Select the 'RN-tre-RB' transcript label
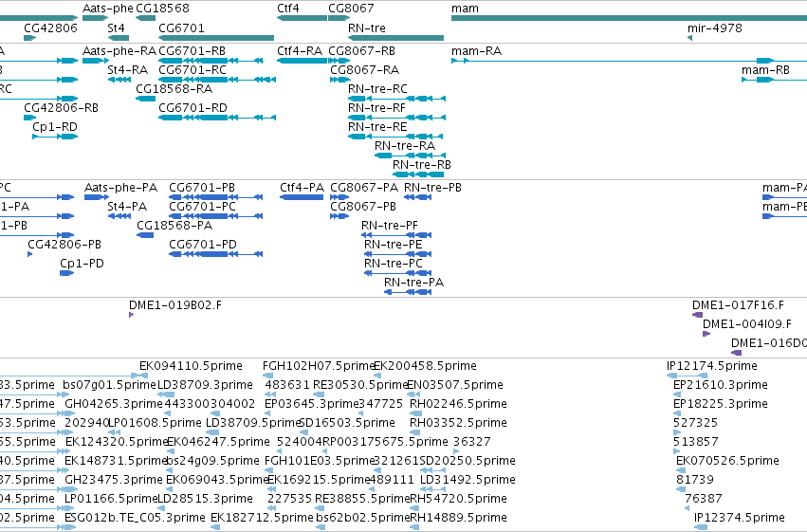 pyautogui.click(x=421, y=165)
